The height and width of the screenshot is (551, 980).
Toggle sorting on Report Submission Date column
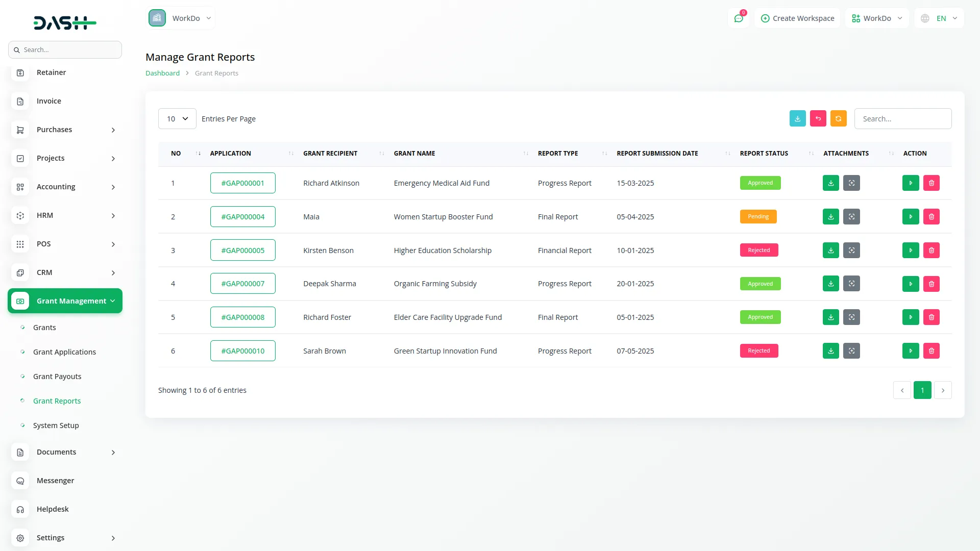click(727, 153)
